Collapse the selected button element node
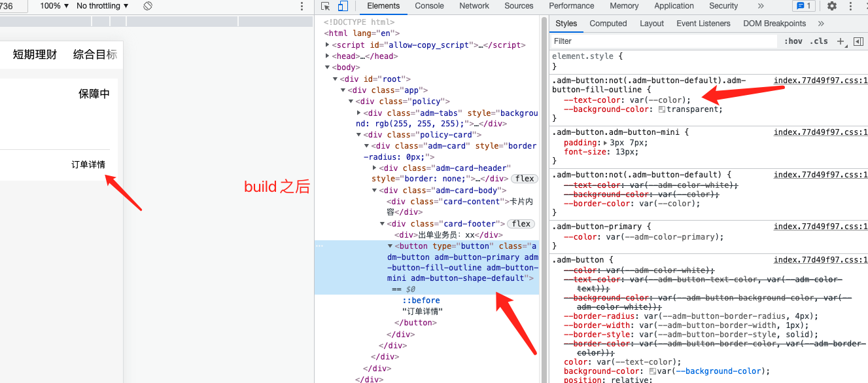868x383 pixels. click(x=391, y=246)
